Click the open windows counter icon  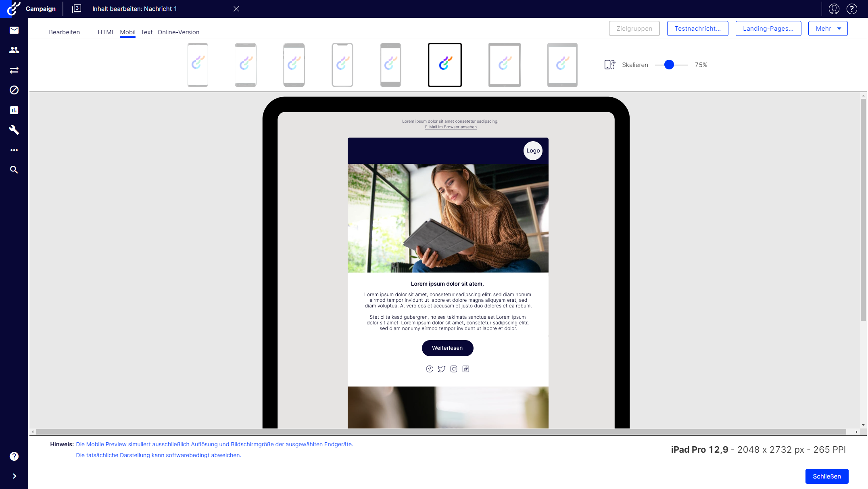77,9
